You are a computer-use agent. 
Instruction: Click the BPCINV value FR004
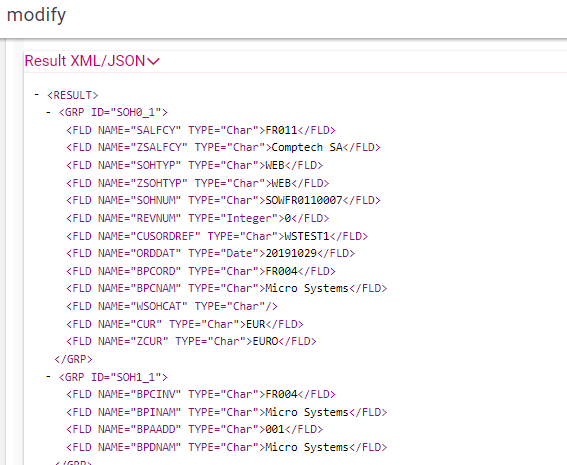pyautogui.click(x=281, y=394)
